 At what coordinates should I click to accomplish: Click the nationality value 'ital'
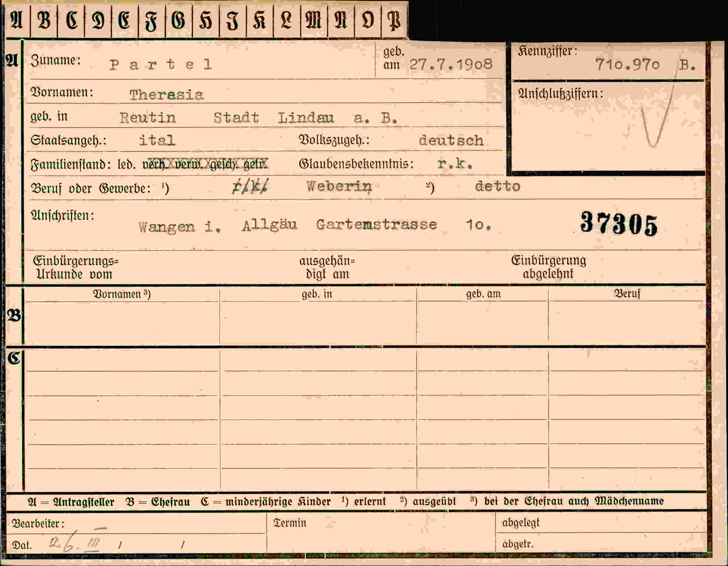pyautogui.click(x=157, y=140)
